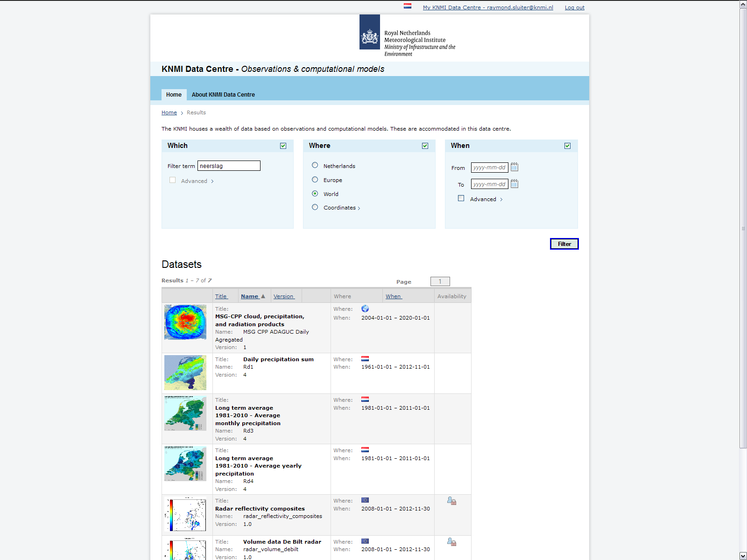Click the scrollbar down arrow
Image resolution: width=747 pixels, height=560 pixels.
coord(743,556)
